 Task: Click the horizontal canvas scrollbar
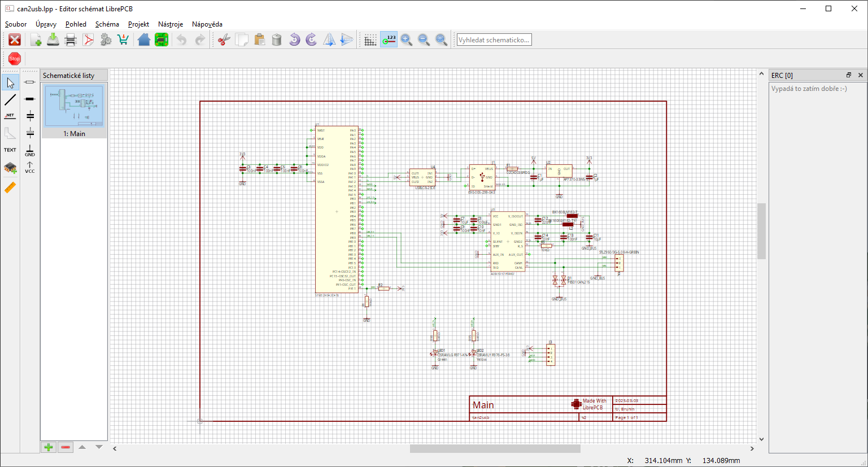coord(495,449)
